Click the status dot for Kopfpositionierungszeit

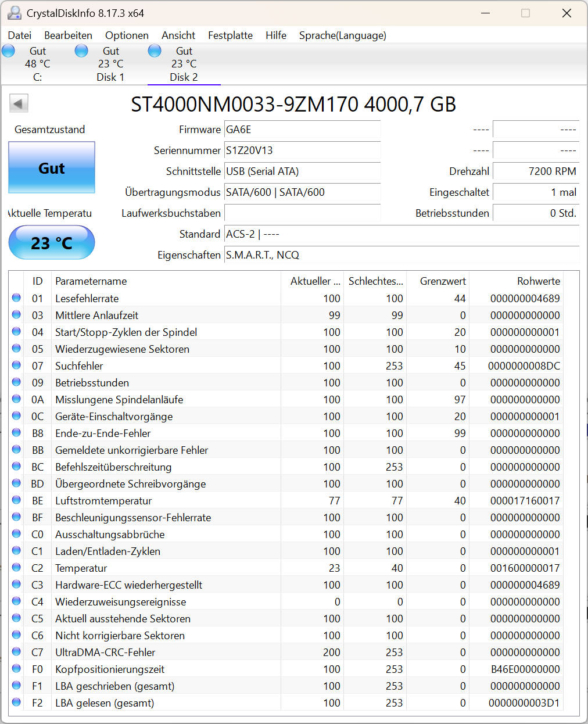click(16, 669)
